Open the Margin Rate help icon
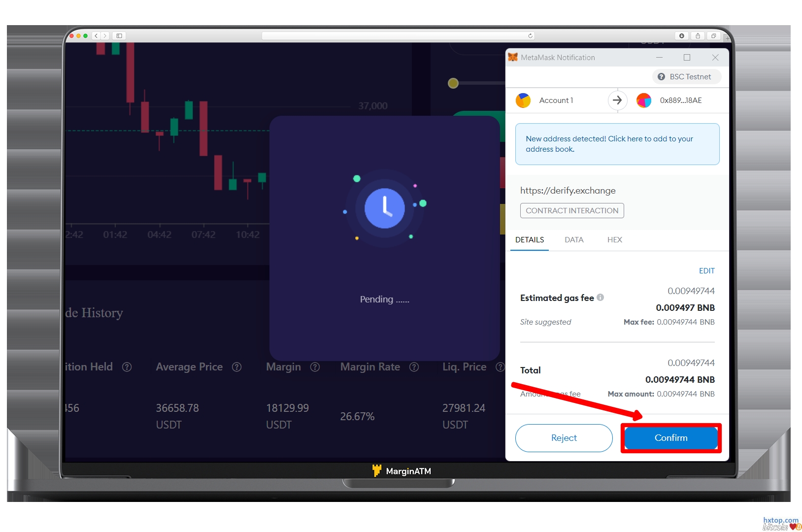This screenshot has height=532, width=802. [414, 367]
